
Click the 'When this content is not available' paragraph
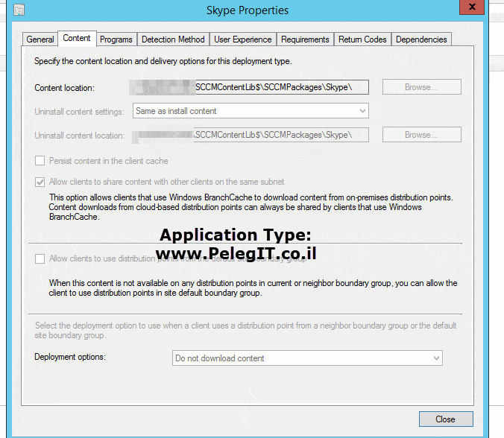253,288
